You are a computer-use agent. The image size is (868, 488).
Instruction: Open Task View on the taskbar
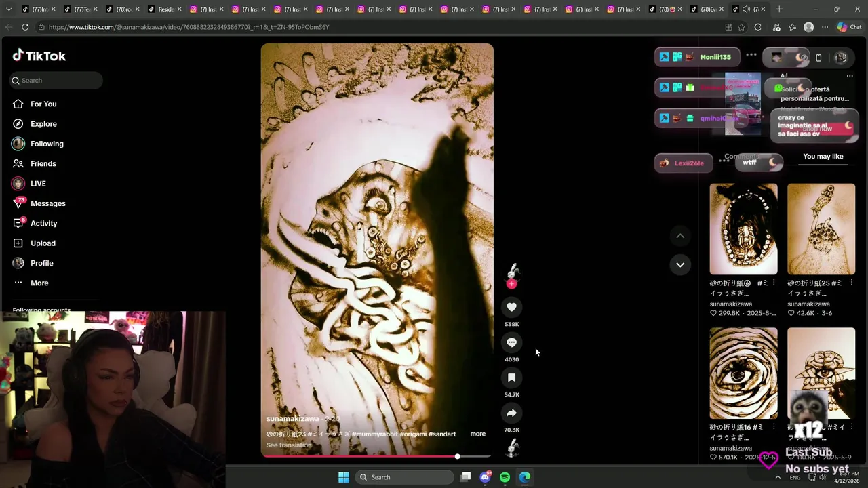465,477
